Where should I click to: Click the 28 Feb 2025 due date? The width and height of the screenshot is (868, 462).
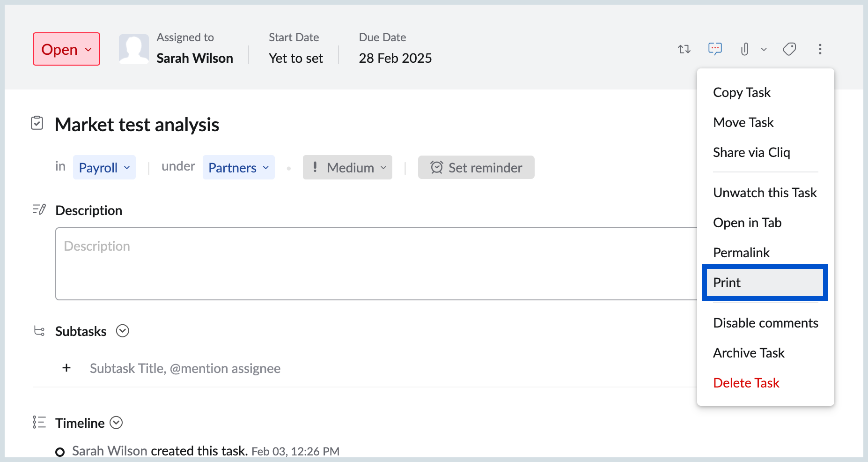click(x=395, y=58)
